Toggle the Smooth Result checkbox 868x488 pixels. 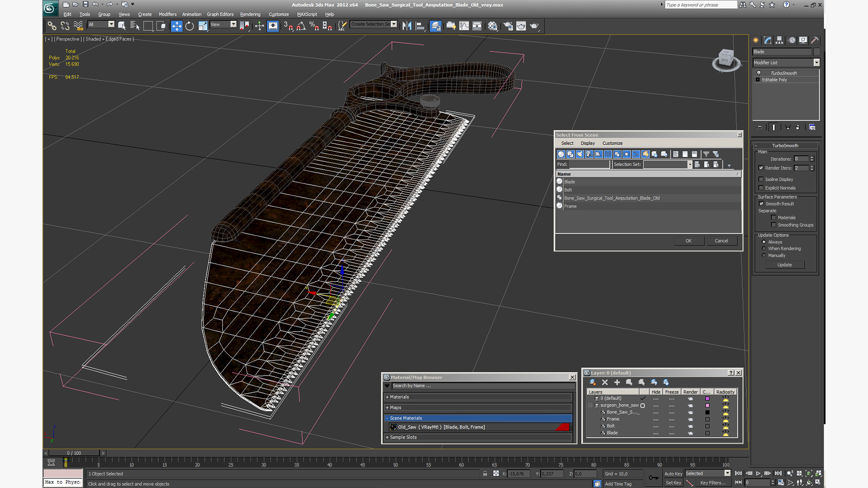(761, 204)
